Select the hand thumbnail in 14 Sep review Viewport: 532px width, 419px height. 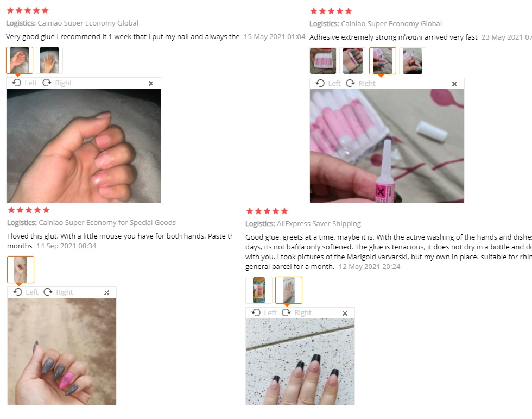(21, 270)
